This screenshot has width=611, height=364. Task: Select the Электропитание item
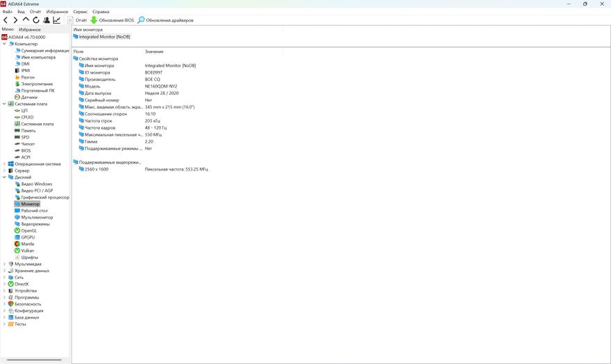[33, 84]
